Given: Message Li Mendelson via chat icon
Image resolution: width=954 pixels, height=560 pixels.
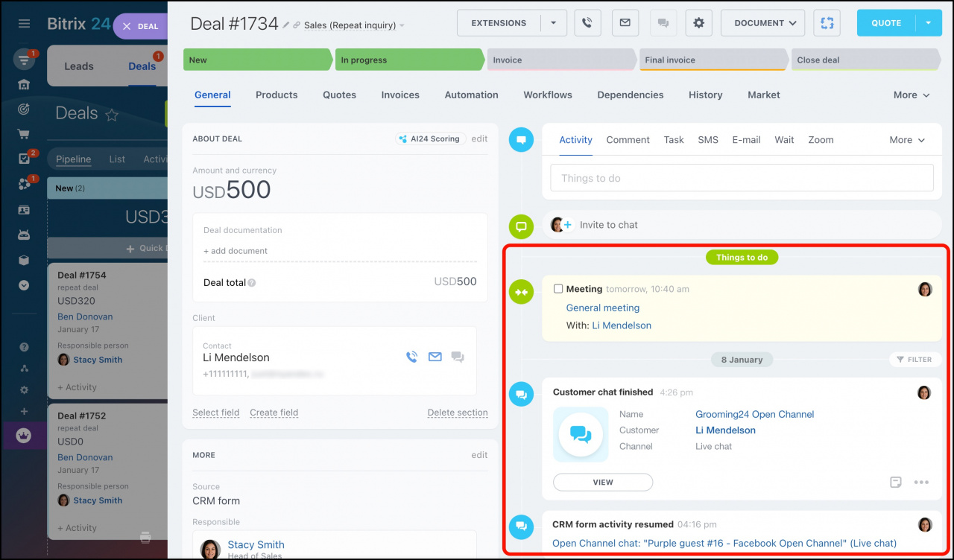Looking at the screenshot, I should 458,357.
